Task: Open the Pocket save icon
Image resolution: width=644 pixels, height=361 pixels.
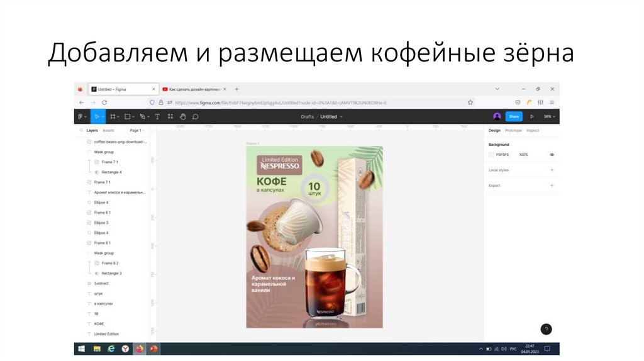Action: click(x=518, y=103)
